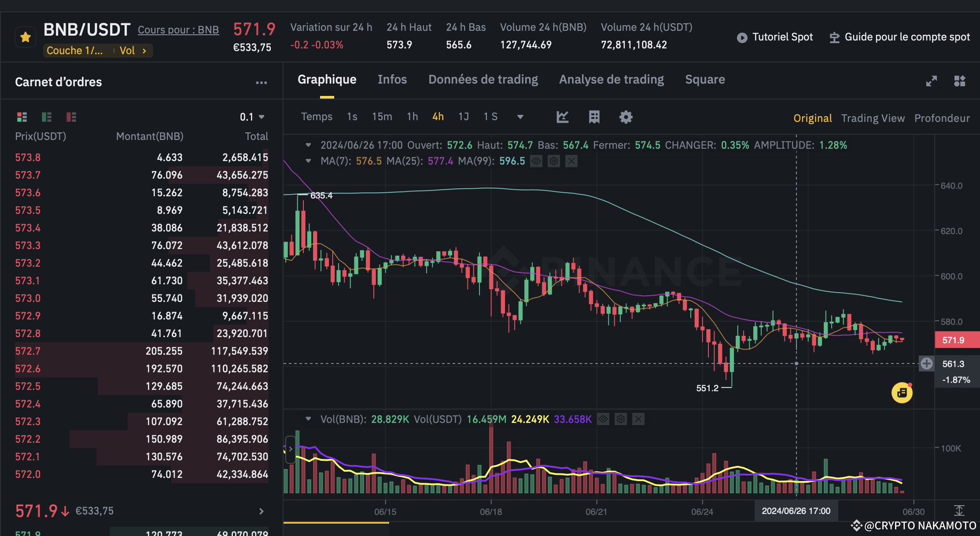Open the chart drawing tools icon
The height and width of the screenshot is (536, 980).
pos(563,117)
